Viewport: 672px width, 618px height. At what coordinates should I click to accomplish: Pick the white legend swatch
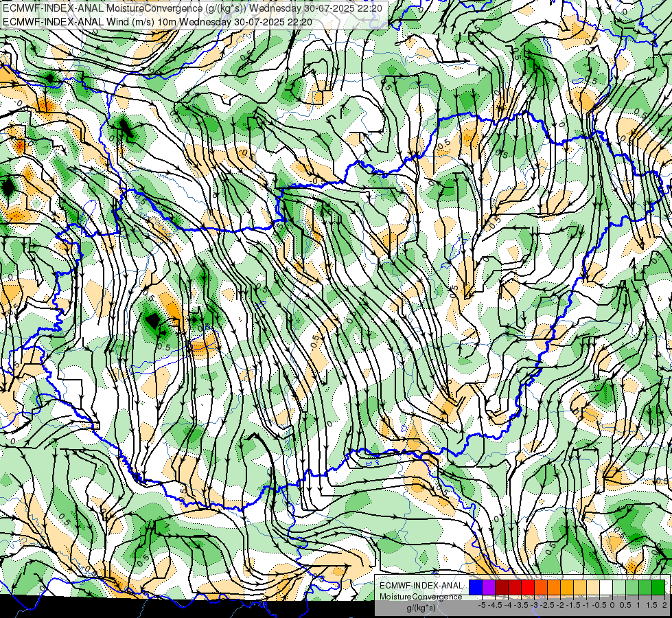606,587
